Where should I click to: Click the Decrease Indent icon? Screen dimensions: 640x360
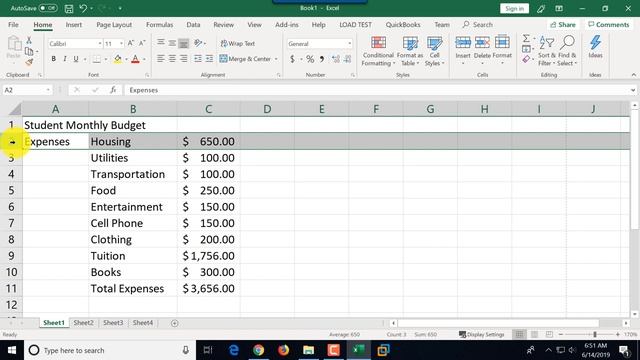tap(198, 59)
